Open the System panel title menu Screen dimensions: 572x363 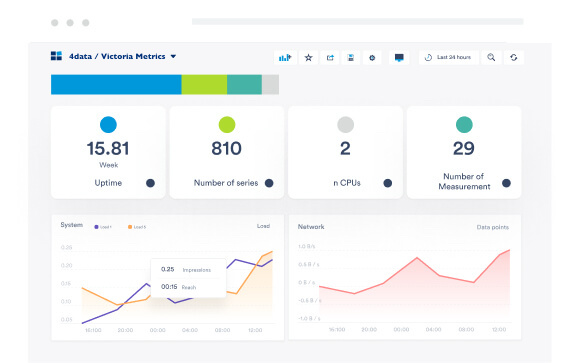tap(72, 225)
